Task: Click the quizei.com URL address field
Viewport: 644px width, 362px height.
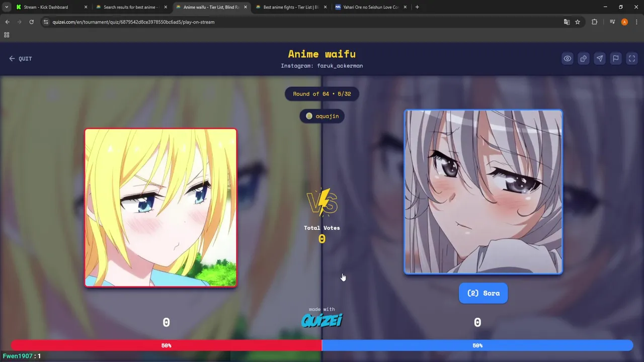Action: (302, 22)
